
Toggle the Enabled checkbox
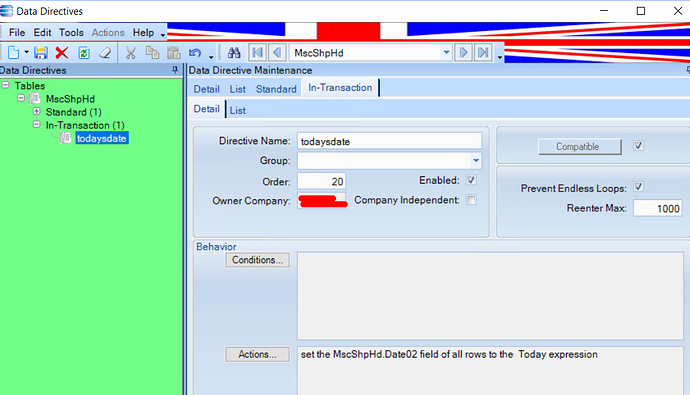[x=471, y=180]
